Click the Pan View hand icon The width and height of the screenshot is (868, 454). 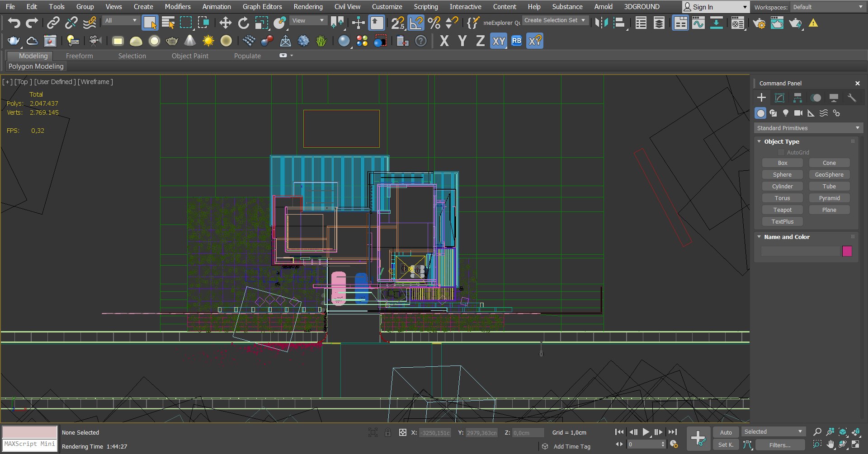coord(830,445)
